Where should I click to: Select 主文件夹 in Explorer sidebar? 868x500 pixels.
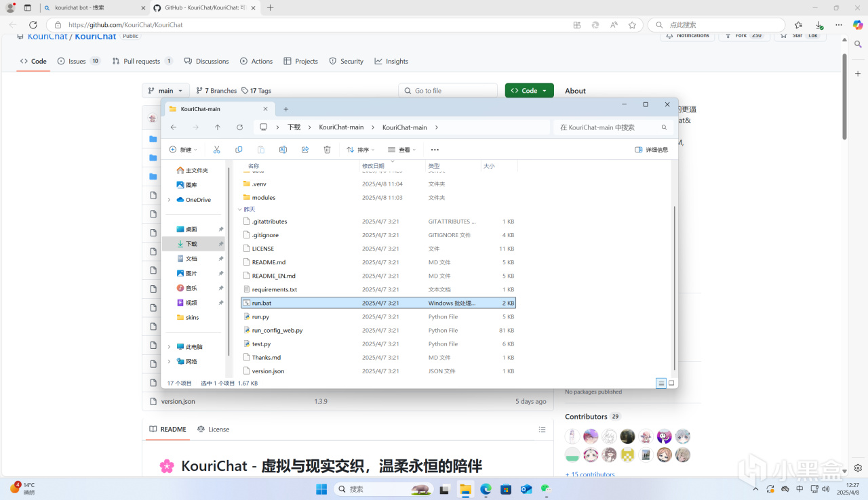click(192, 170)
